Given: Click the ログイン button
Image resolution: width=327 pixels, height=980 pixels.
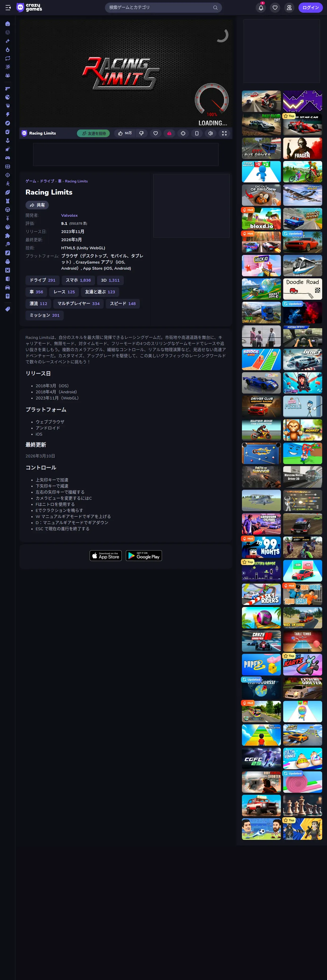Looking at the screenshot, I should pos(311,8).
